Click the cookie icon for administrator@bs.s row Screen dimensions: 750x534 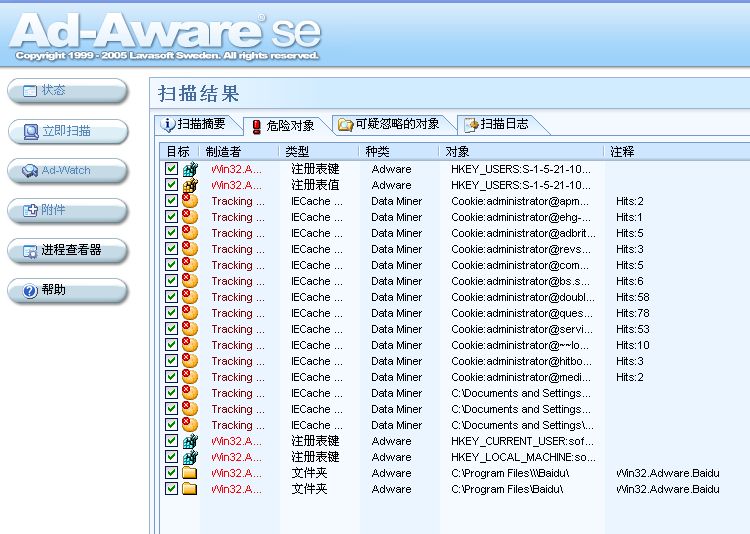tap(190, 281)
